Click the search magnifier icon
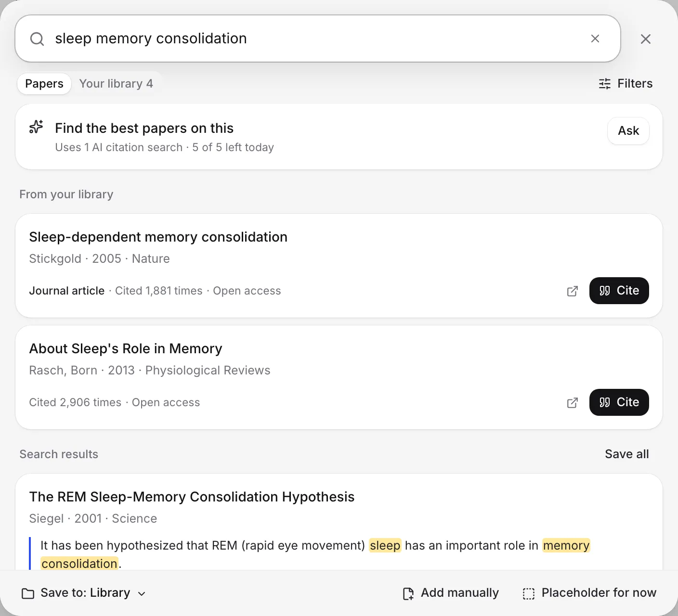 tap(37, 39)
